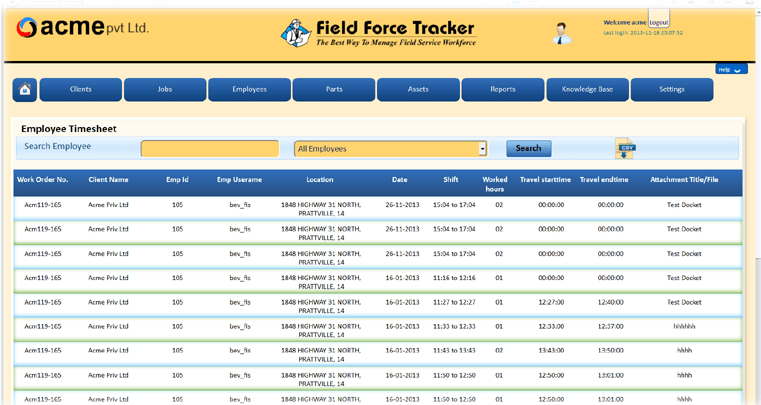Open the Parts menu tab

point(334,90)
